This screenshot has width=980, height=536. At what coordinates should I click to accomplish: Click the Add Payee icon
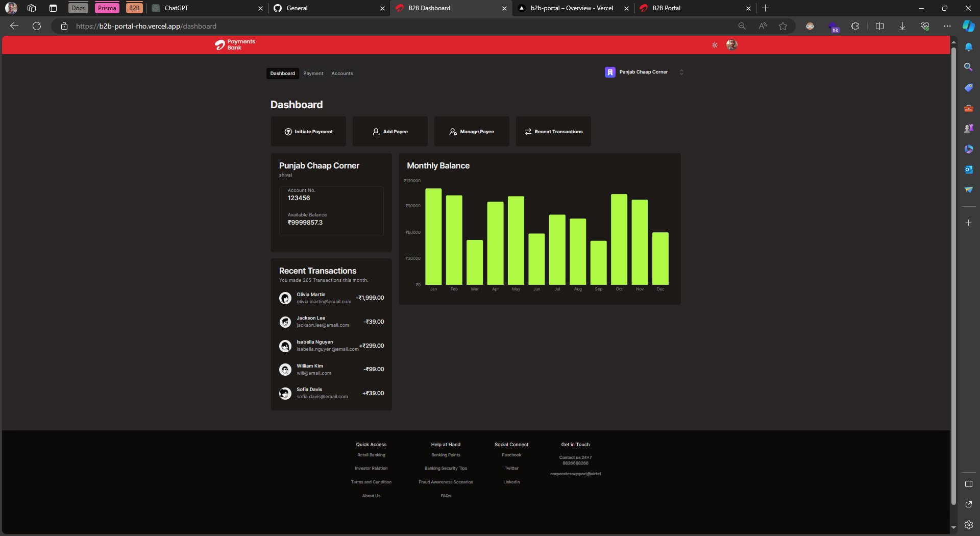(x=376, y=131)
